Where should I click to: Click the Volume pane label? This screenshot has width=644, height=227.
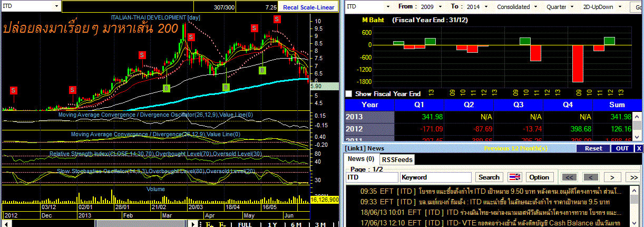click(156, 189)
